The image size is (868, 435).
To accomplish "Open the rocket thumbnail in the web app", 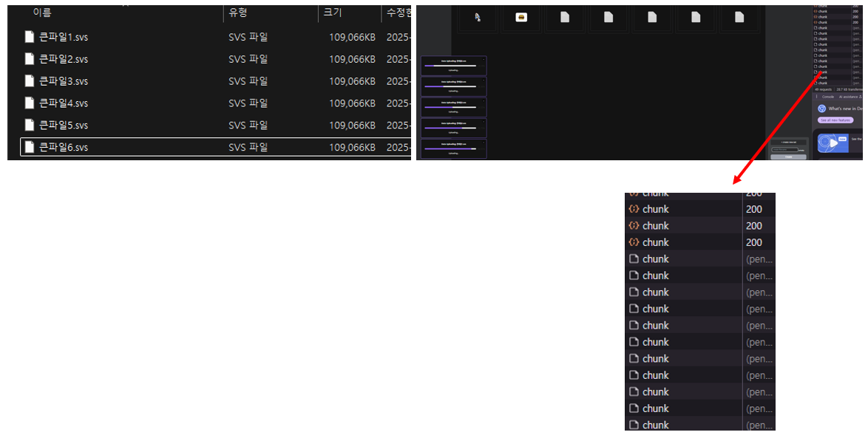I will (x=477, y=17).
